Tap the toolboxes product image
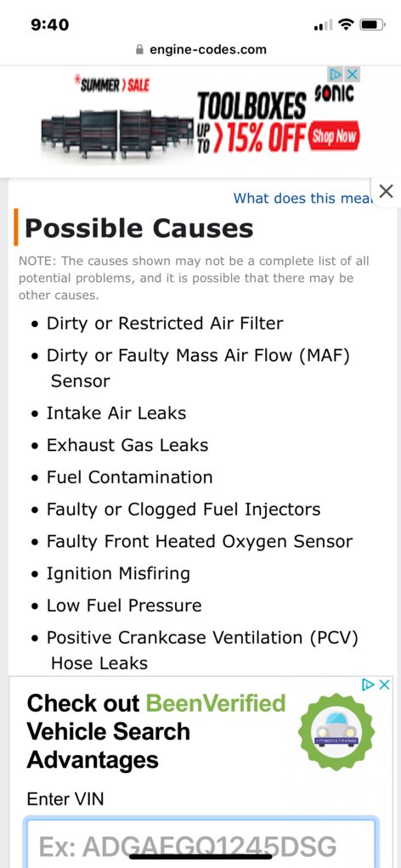Viewport: 401px width, 868px height. click(x=118, y=134)
